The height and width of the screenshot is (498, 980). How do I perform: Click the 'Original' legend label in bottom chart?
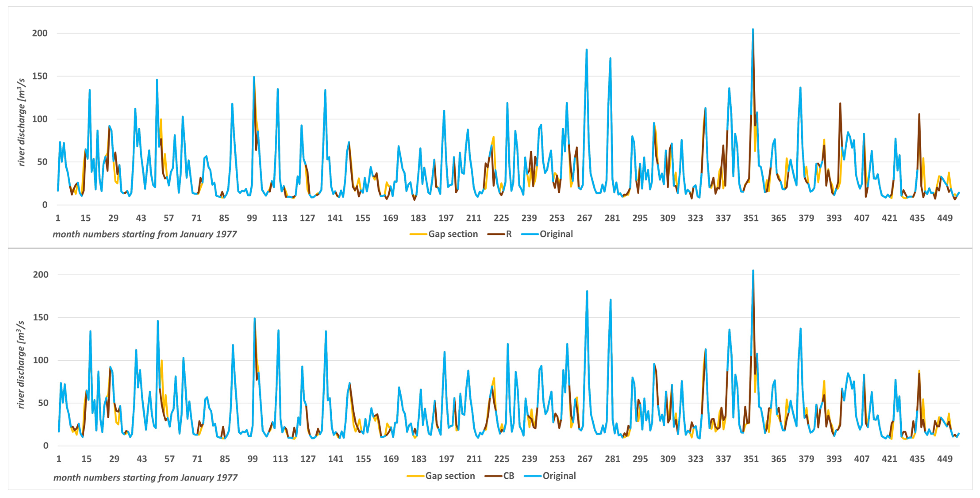click(559, 476)
